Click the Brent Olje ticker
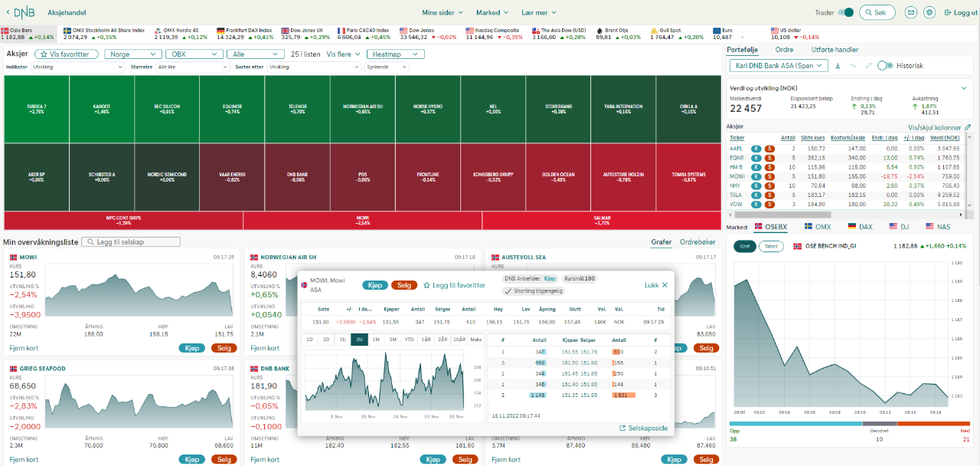This screenshot has height=466, width=980. [619, 34]
